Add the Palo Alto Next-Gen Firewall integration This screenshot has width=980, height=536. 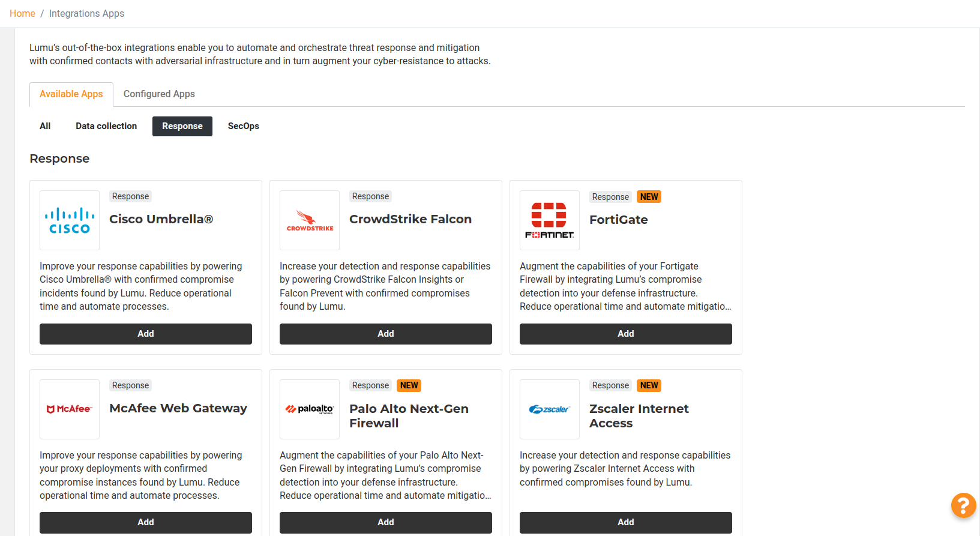coord(386,522)
